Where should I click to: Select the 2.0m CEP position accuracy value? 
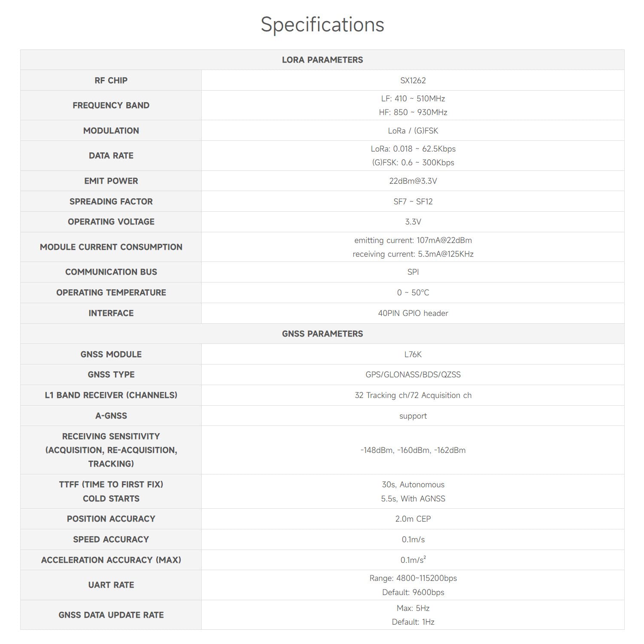(x=413, y=519)
